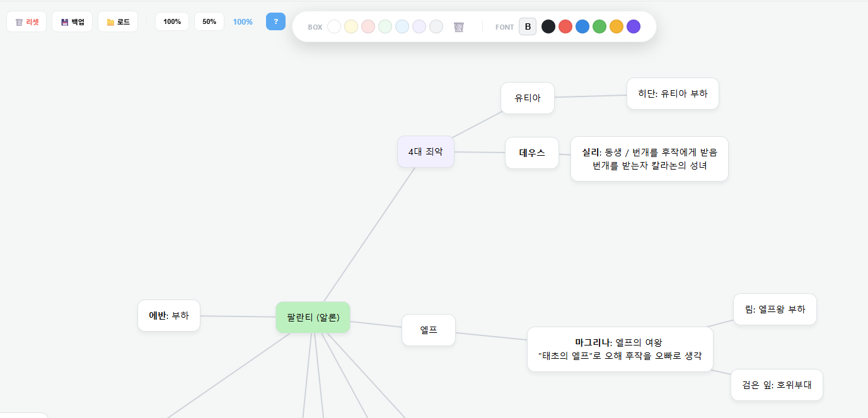Click the 유티아 node
This screenshot has height=418, width=868.
click(528, 98)
